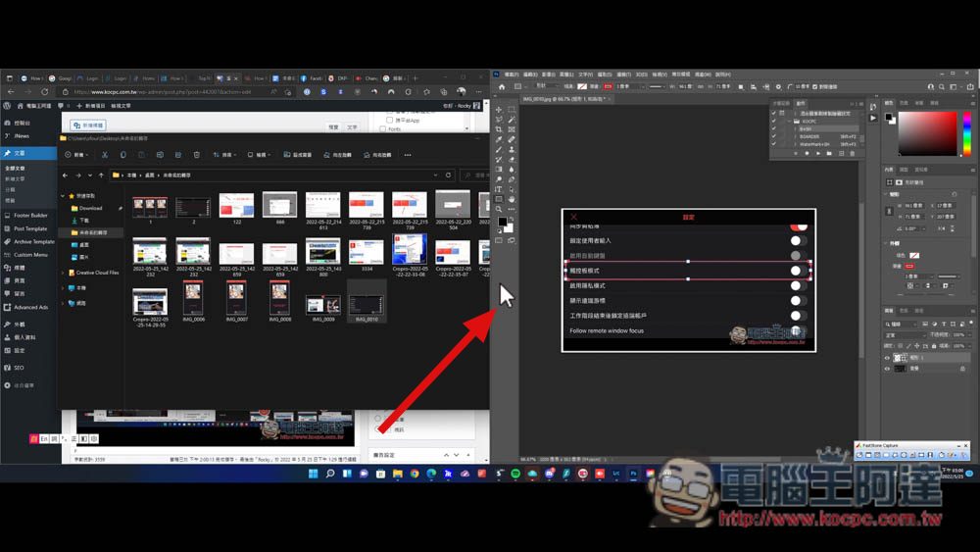Open Spotify from the Windows taskbar
The height and width of the screenshot is (552, 980).
(515, 474)
